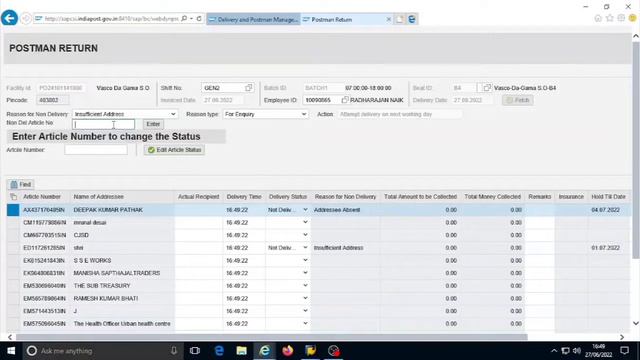Click horizontal scrollbar right arrow
This screenshot has width=640, height=360.
click(622, 337)
